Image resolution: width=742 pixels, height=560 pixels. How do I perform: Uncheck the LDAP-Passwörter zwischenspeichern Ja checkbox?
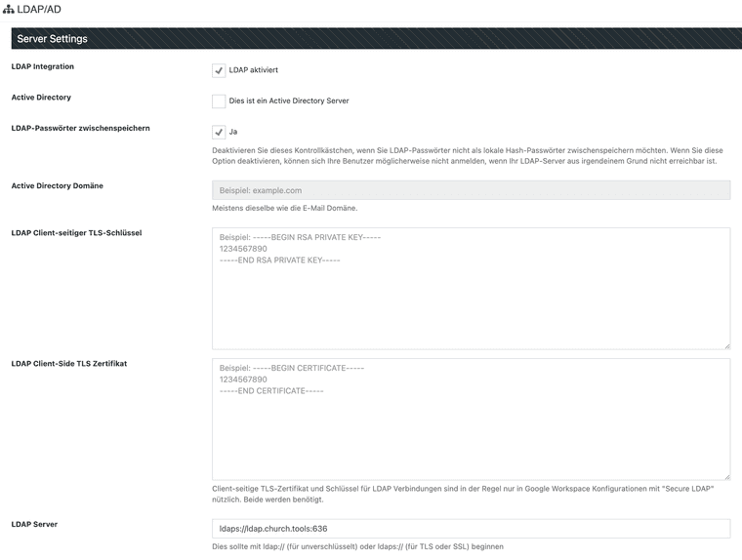click(x=219, y=132)
